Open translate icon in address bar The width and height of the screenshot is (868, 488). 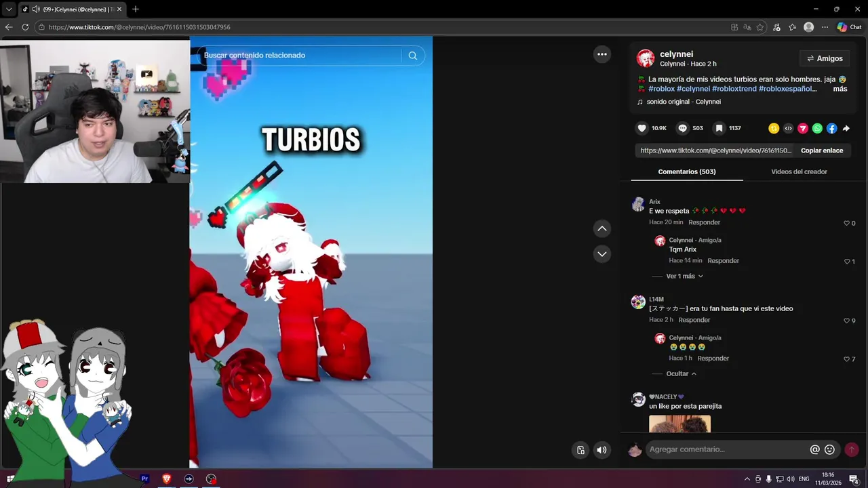click(747, 27)
